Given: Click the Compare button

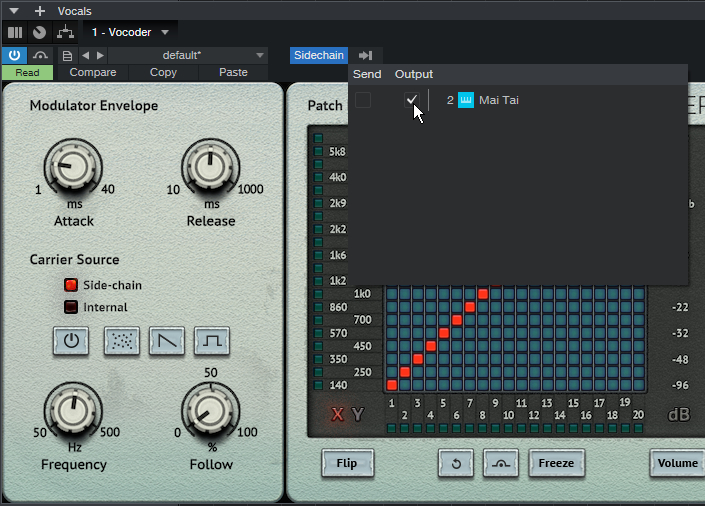Looking at the screenshot, I should click(x=92, y=72).
